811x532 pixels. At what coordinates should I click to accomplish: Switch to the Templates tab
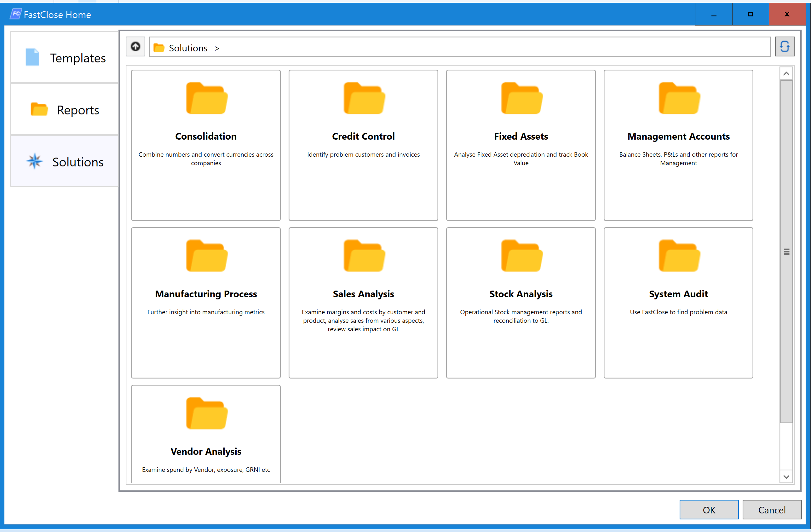coord(64,58)
